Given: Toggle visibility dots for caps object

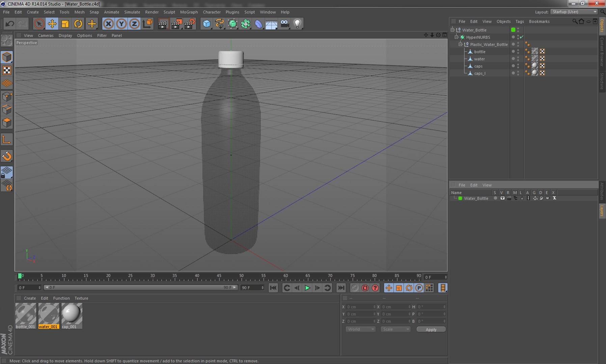Looking at the screenshot, I should tap(518, 66).
